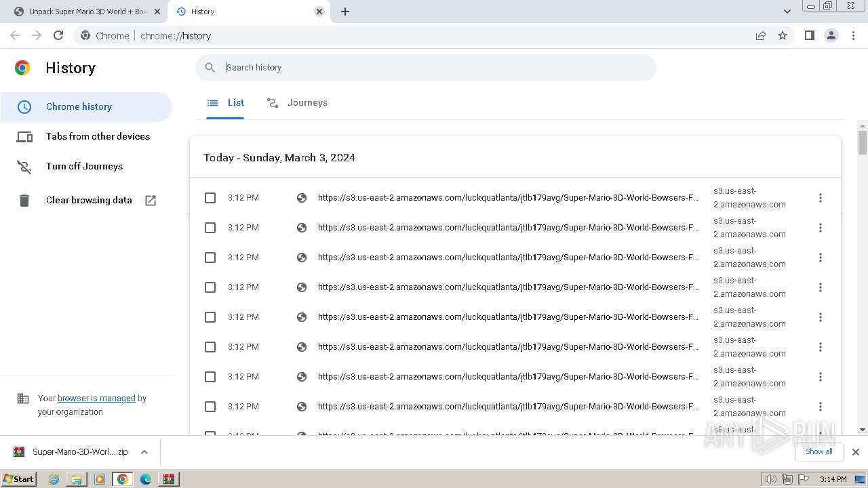Click the browser forward arrow
The height and width of the screenshot is (488, 868).
click(37, 35)
